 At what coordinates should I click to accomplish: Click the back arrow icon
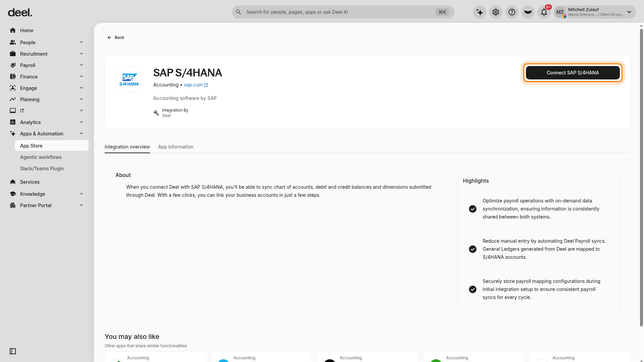coord(109,38)
